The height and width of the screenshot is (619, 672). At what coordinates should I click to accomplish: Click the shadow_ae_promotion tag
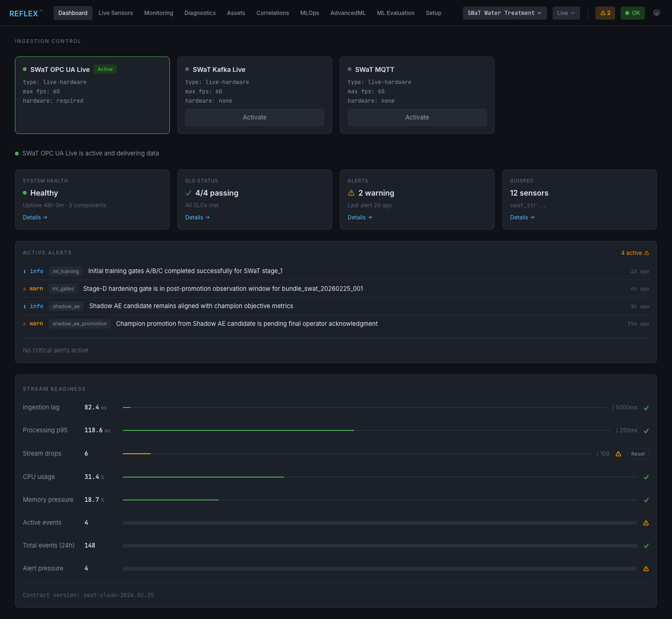tap(79, 324)
